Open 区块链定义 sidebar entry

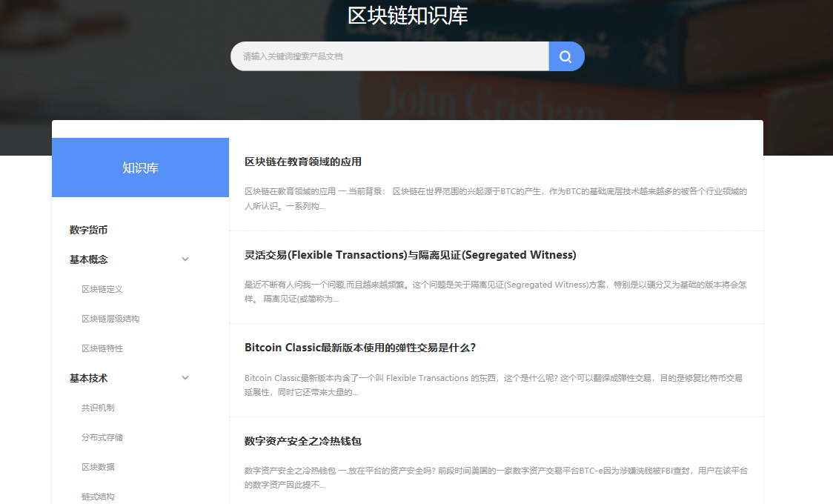pos(102,290)
